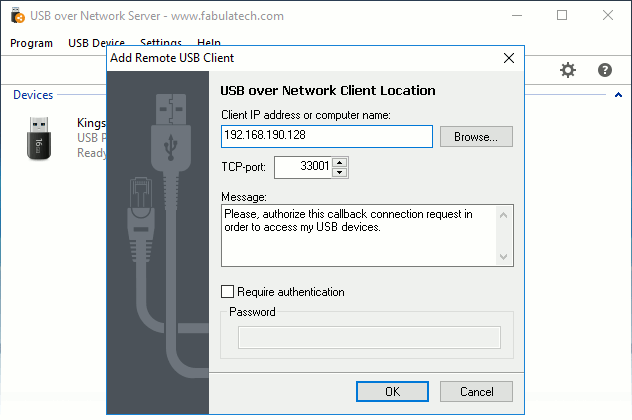Image resolution: width=632 pixels, height=420 pixels.
Task: Click the help question mark icon
Action: (605, 70)
